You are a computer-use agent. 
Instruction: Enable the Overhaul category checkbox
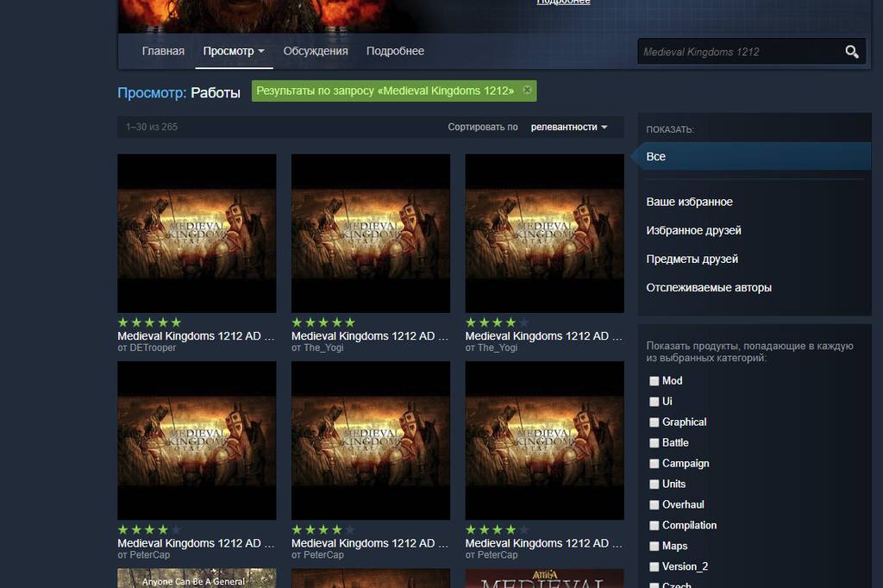pyautogui.click(x=654, y=505)
